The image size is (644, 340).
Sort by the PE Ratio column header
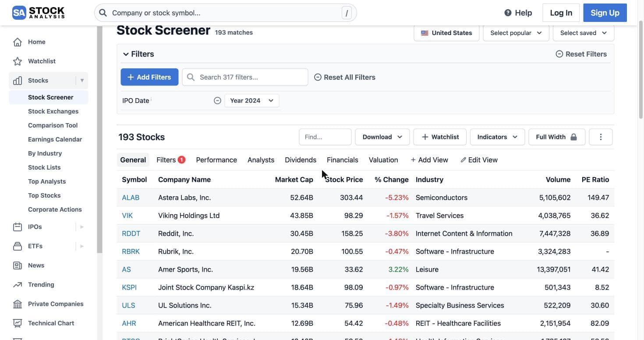pos(595,180)
